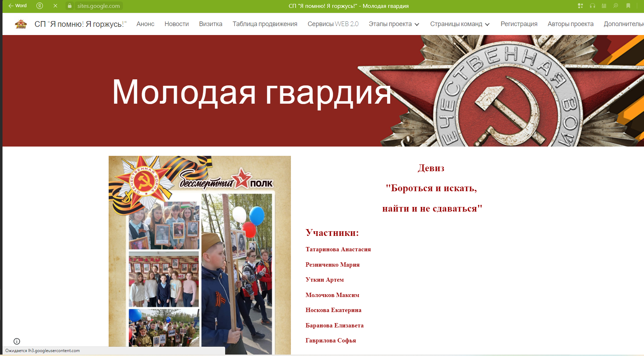The image size is (644, 356).
Task: Click the Бессмертный полк photo collage
Action: (199, 254)
